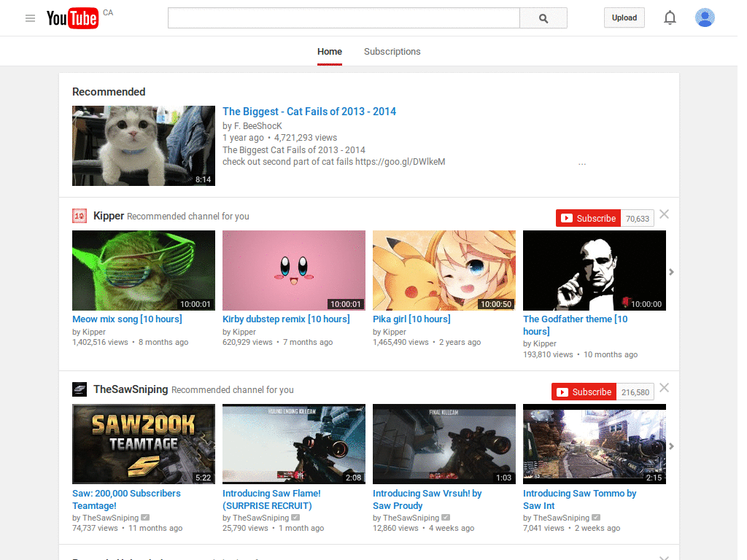
Task: Click the 4,721,293 views text
Action: point(306,138)
